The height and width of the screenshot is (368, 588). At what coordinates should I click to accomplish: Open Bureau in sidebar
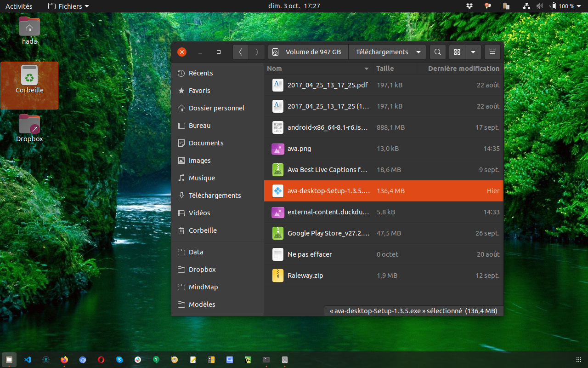218,126
